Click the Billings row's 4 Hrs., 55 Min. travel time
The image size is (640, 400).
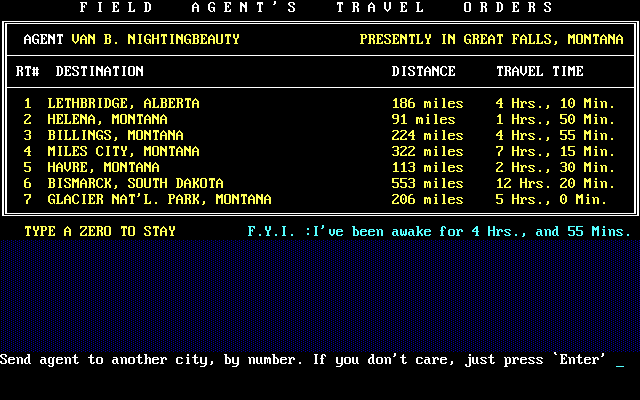point(555,135)
